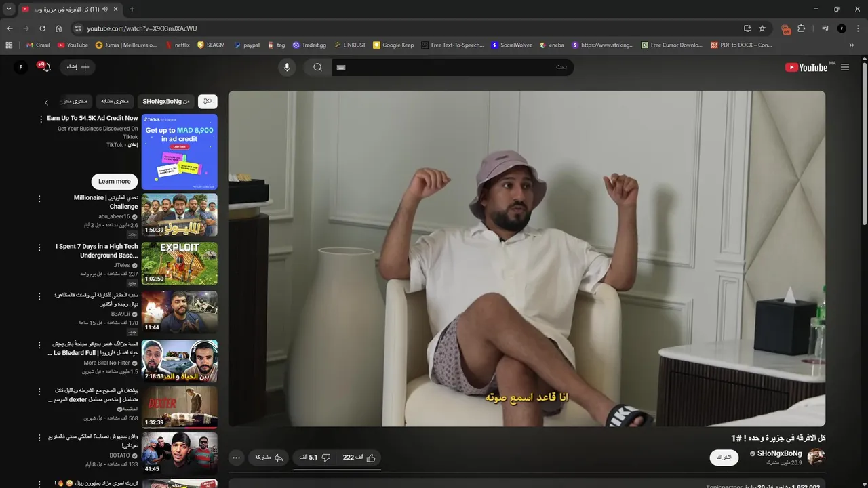The width and height of the screenshot is (868, 488).
Task: Expand the tab search dropdown arrow
Action: click(x=9, y=9)
